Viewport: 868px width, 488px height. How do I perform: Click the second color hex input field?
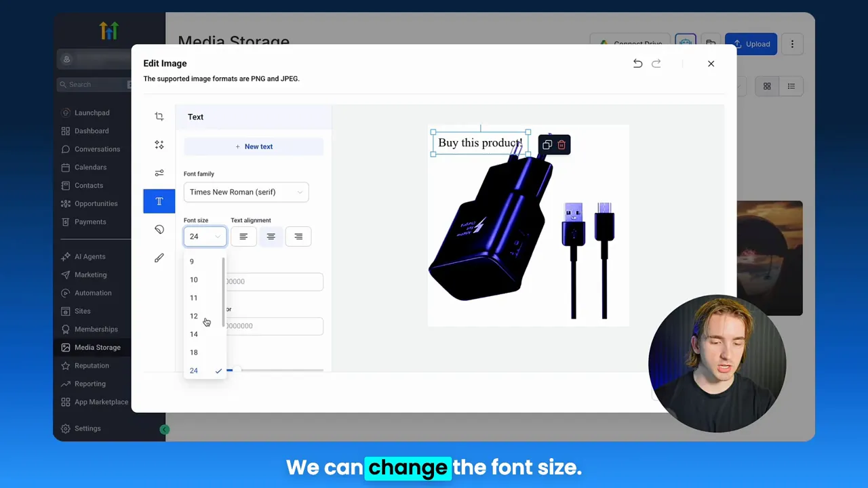(275, 326)
